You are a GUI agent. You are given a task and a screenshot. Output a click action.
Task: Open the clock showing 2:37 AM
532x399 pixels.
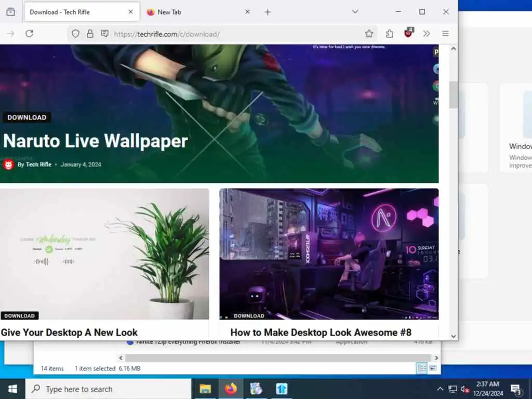pyautogui.click(x=488, y=389)
